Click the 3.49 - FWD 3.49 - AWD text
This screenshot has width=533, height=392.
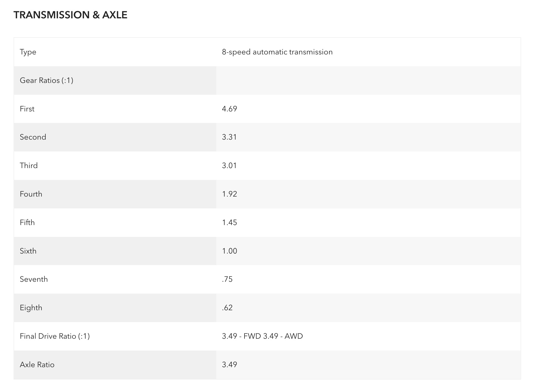262,336
